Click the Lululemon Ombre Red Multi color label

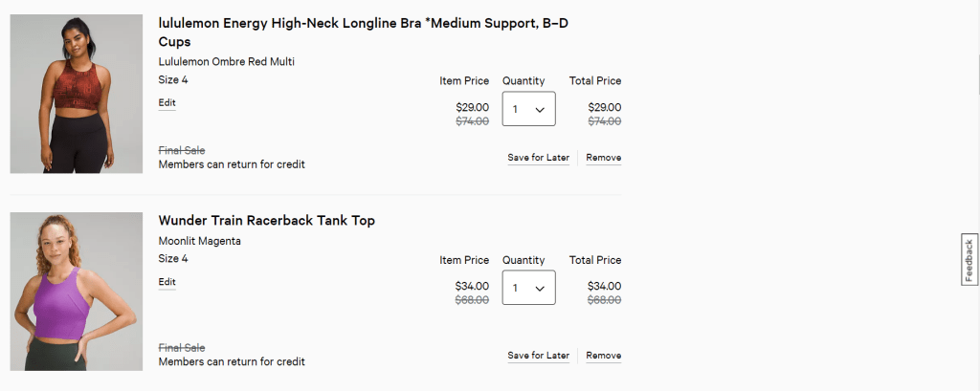coord(226,62)
